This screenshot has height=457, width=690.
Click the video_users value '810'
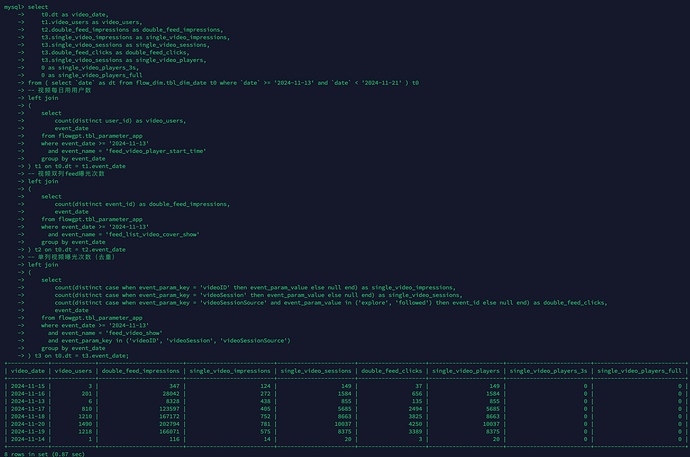87,409
